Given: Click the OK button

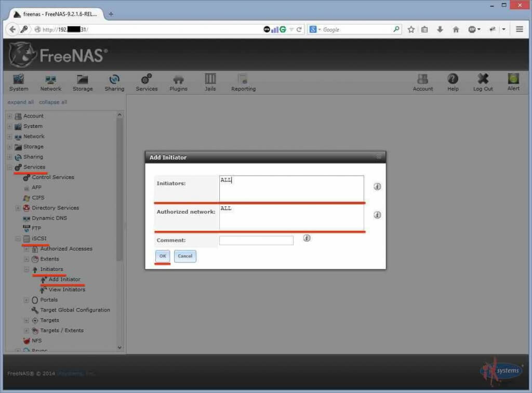Looking at the screenshot, I should pyautogui.click(x=163, y=256).
